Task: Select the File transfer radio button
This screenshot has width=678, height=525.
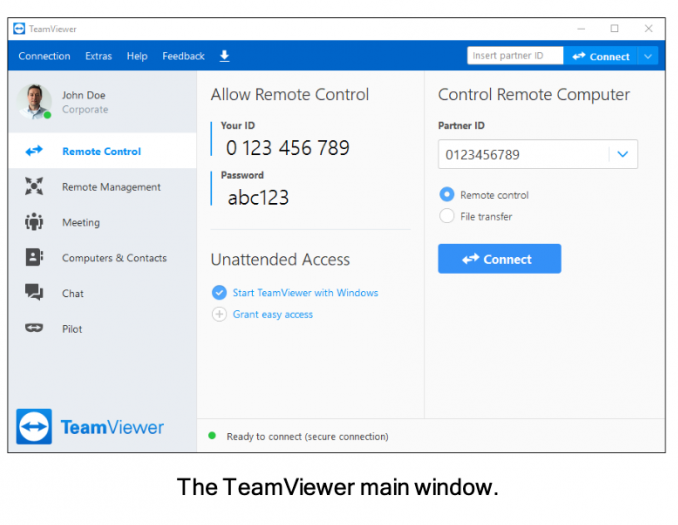Action: point(447,215)
